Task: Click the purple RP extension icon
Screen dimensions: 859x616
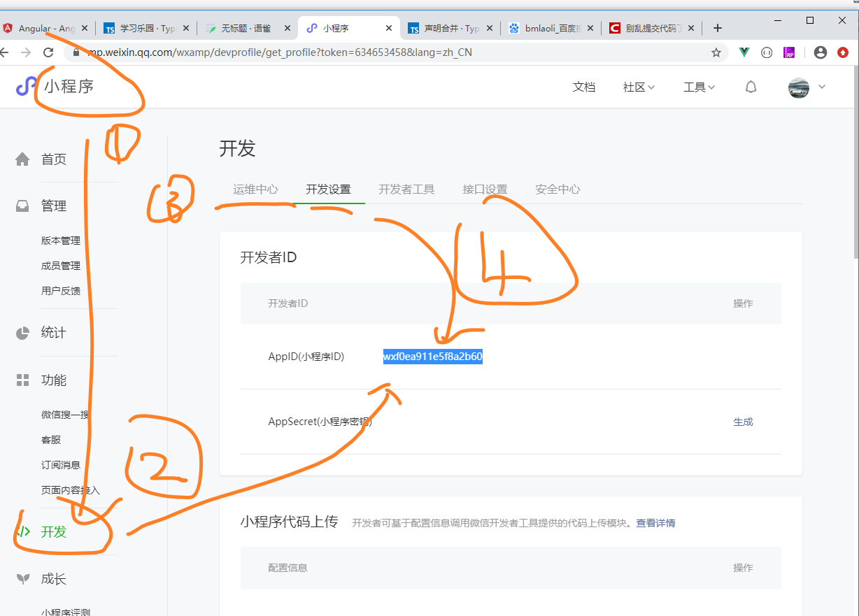Action: click(x=790, y=52)
